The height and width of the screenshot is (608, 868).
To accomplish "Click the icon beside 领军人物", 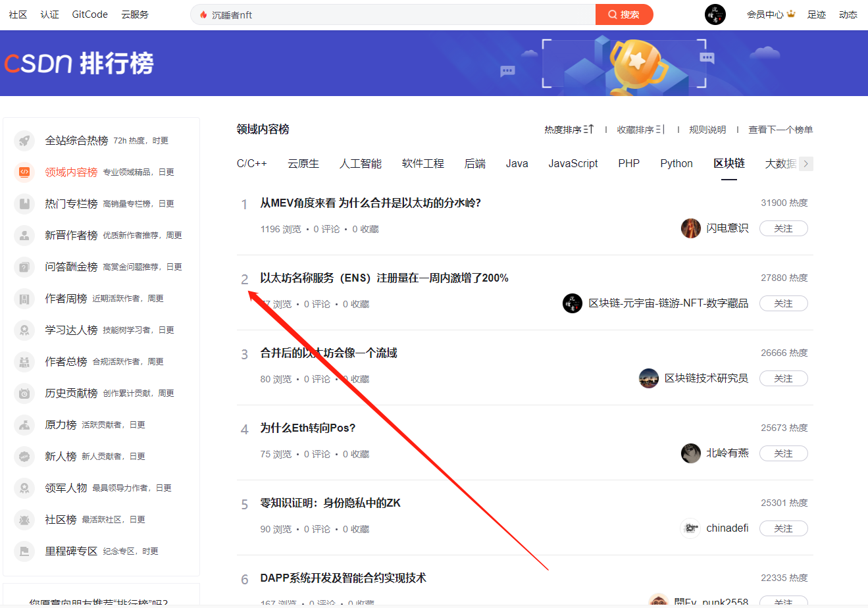I will (24, 488).
